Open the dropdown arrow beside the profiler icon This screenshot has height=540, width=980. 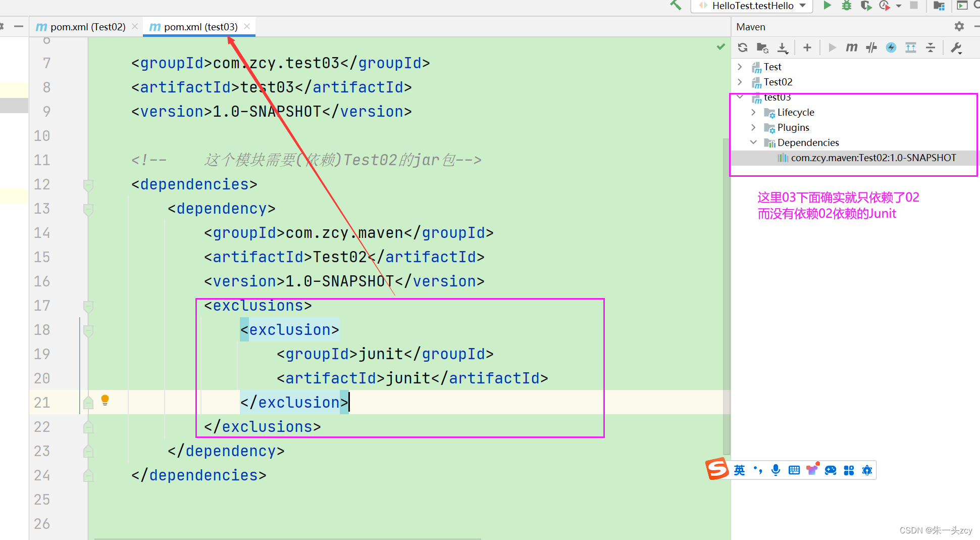tap(899, 6)
